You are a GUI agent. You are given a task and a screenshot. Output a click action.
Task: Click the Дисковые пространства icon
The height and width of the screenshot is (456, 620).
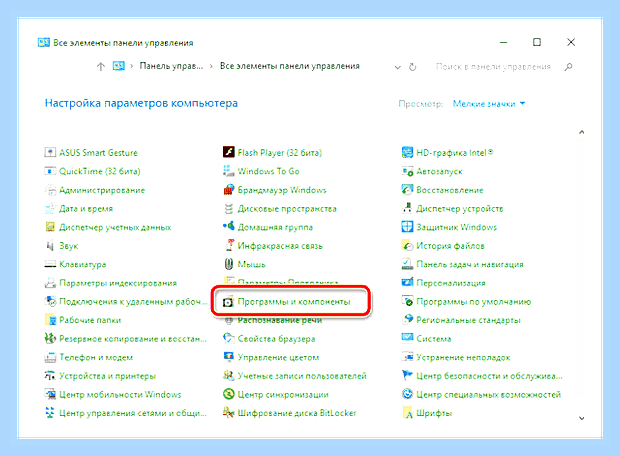(229, 208)
